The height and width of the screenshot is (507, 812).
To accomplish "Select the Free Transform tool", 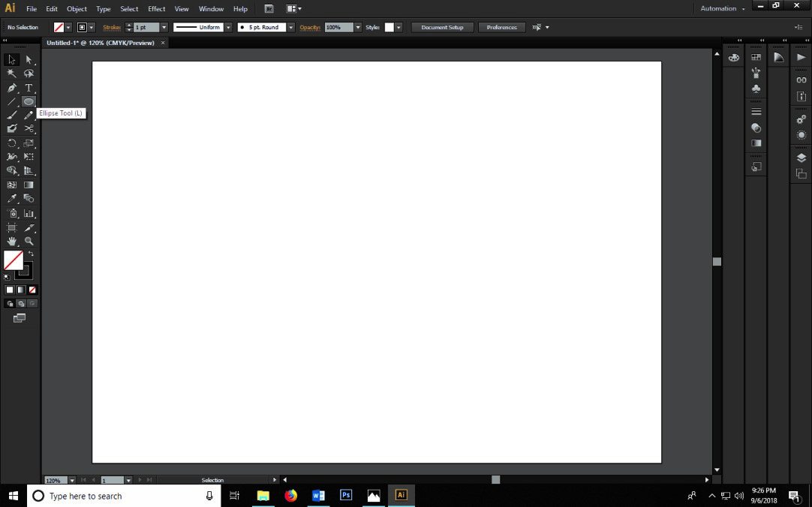I will coord(29,156).
